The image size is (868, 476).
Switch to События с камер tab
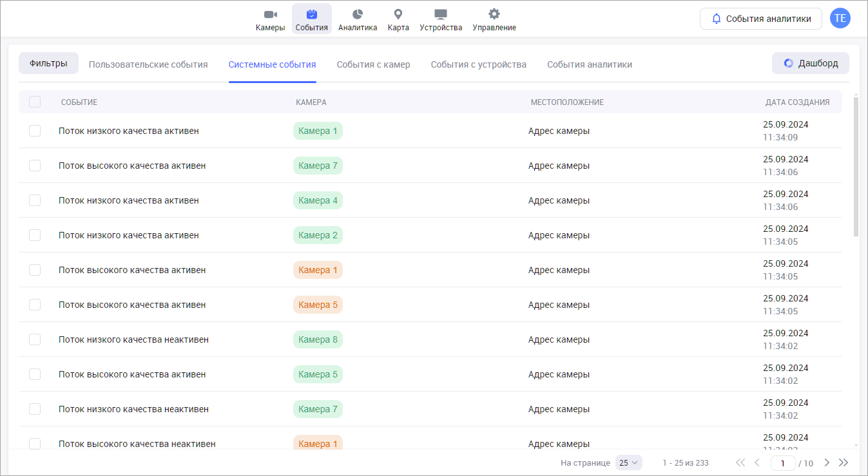(373, 64)
